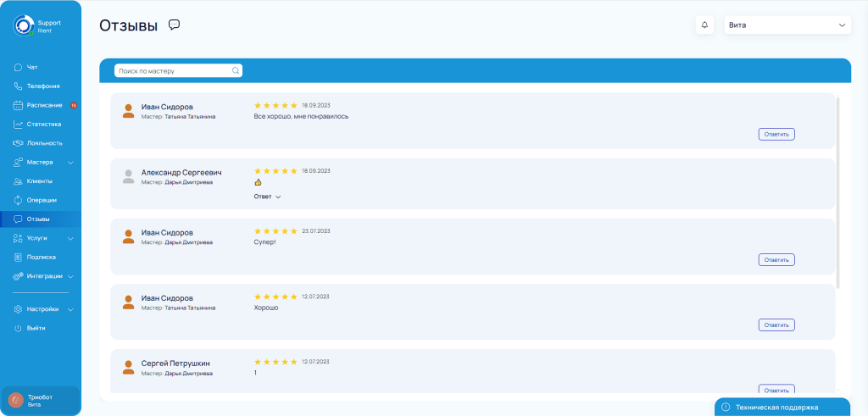
Task: Click the Операции refresh icon
Action: point(18,200)
